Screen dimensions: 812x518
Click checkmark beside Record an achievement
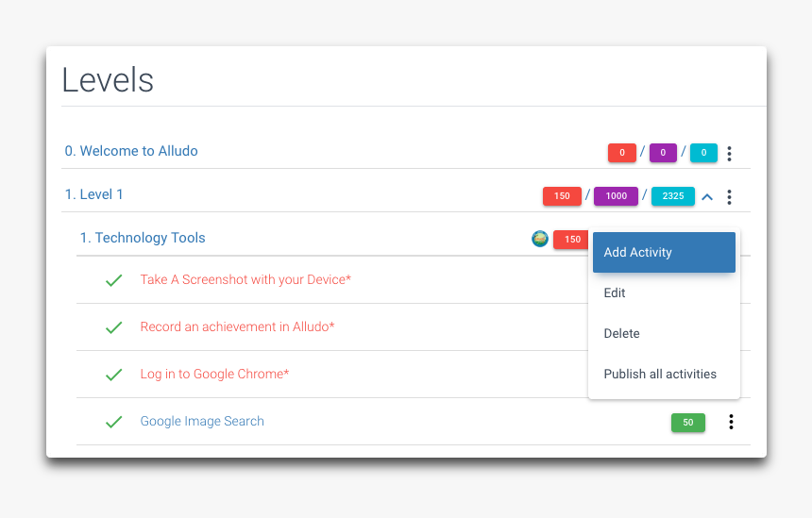[113, 327]
